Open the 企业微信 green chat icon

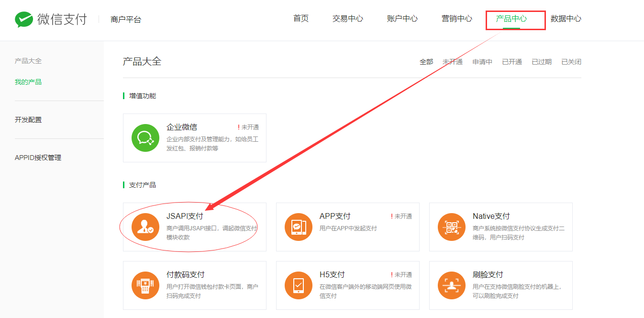[145, 138]
